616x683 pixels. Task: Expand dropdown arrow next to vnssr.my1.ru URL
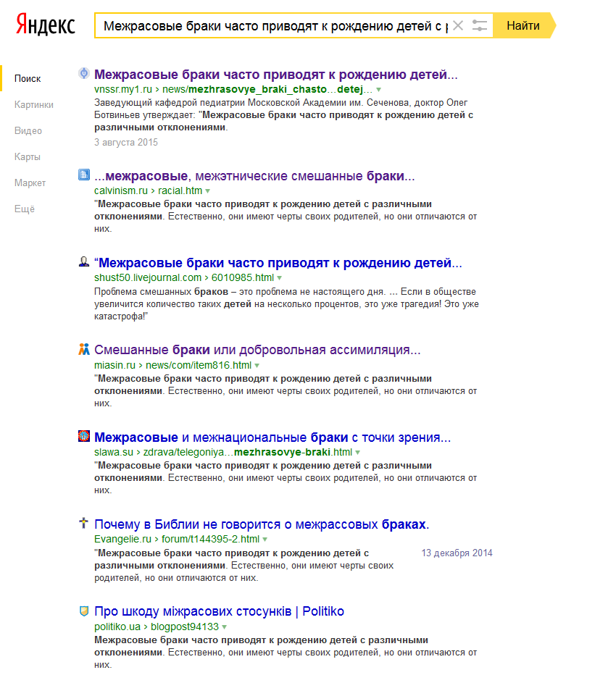pos(378,90)
